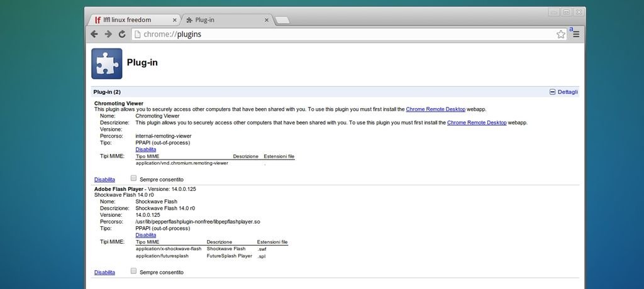The width and height of the screenshot is (644, 289).
Task: Open the Chrome Remote Desktop link in the Descrizione row
Action: pos(477,123)
